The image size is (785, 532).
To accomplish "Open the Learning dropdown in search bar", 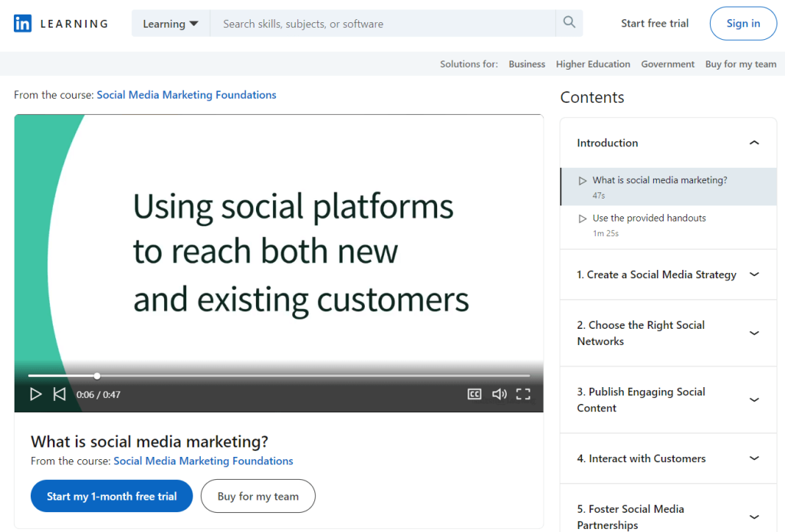I will point(170,24).
